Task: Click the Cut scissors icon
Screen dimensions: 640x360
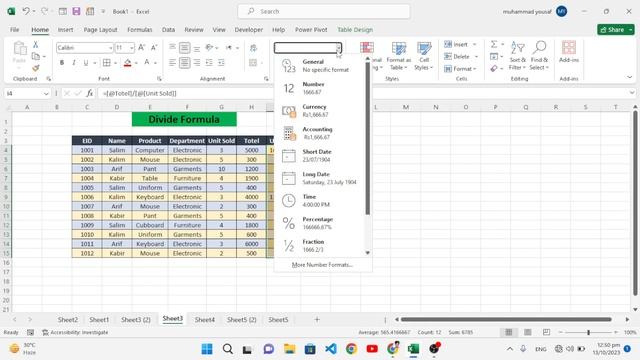Action: pyautogui.click(x=36, y=44)
